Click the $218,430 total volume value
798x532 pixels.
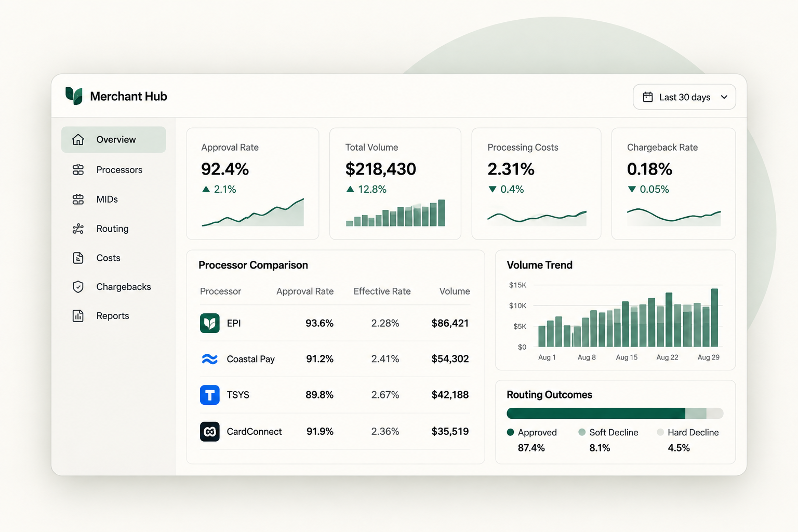pyautogui.click(x=381, y=169)
